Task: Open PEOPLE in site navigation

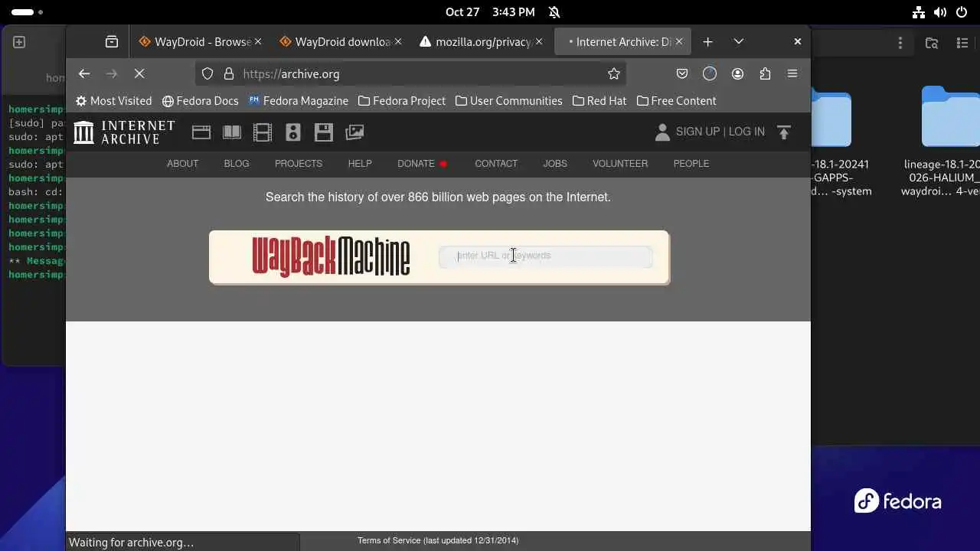Action: coord(691,164)
